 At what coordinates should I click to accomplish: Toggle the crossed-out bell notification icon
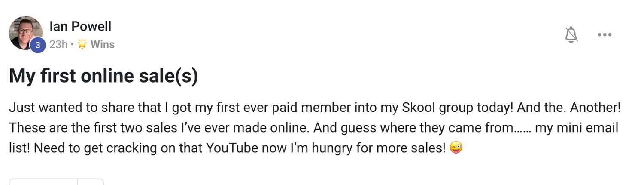[571, 34]
